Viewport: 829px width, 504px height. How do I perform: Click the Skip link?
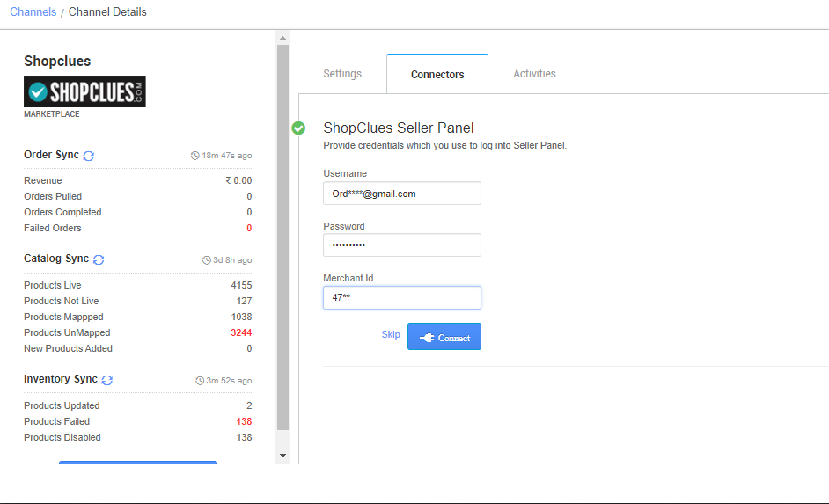391,334
